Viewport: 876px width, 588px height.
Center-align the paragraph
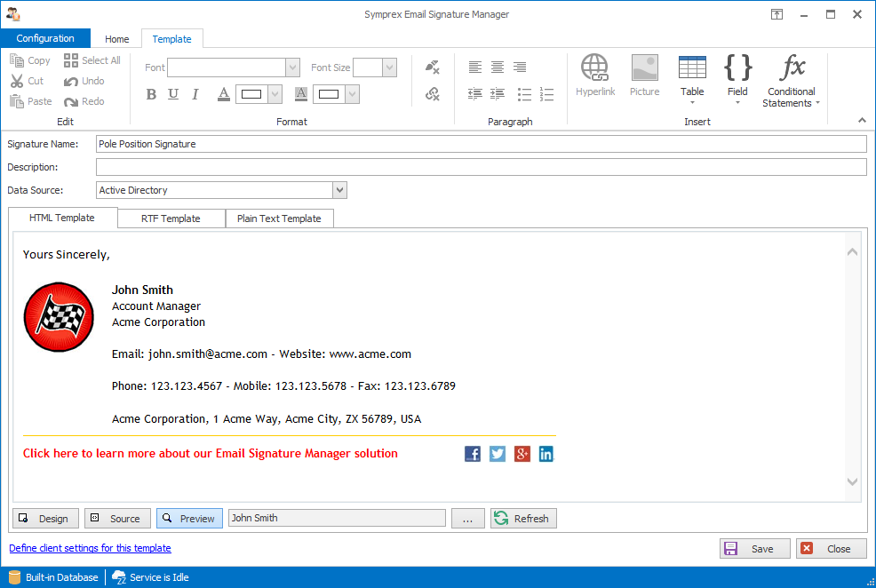tap(498, 67)
